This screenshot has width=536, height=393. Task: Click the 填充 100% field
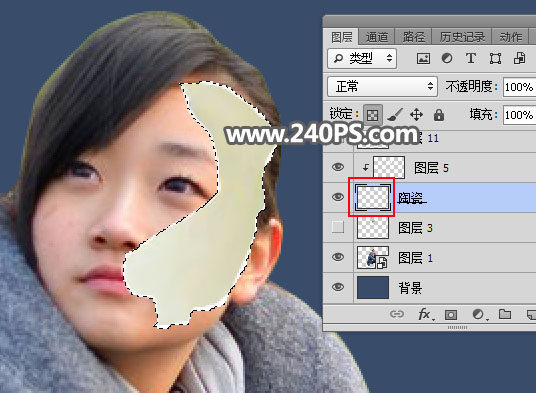pyautogui.click(x=519, y=115)
